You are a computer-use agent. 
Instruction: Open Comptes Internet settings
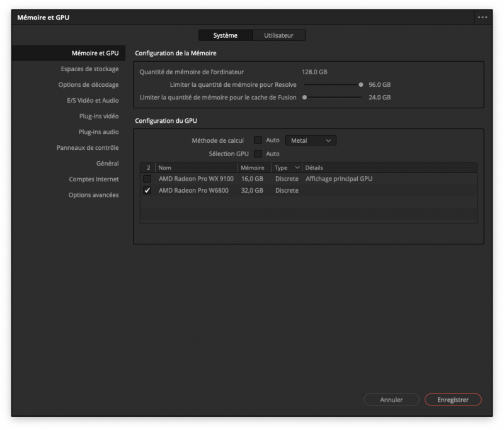(94, 179)
